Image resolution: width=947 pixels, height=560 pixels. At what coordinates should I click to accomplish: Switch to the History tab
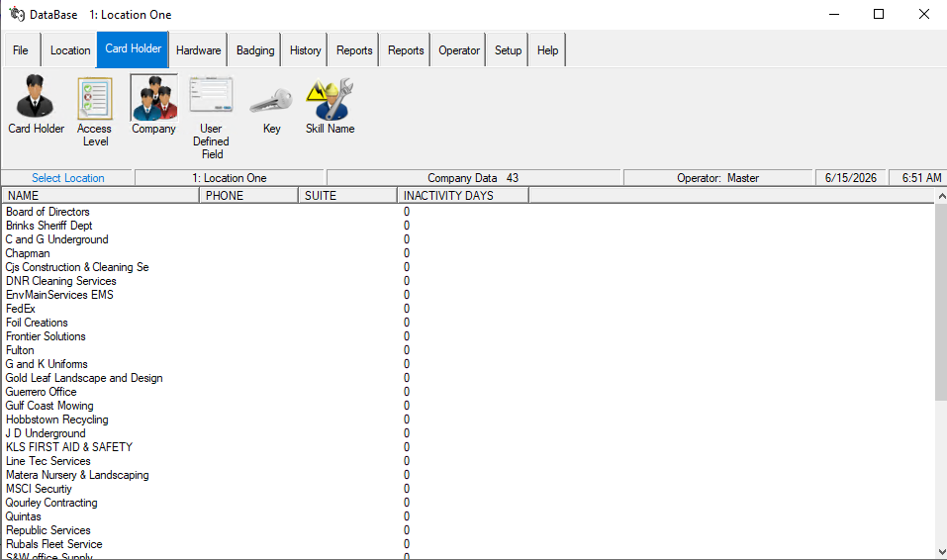click(x=305, y=50)
